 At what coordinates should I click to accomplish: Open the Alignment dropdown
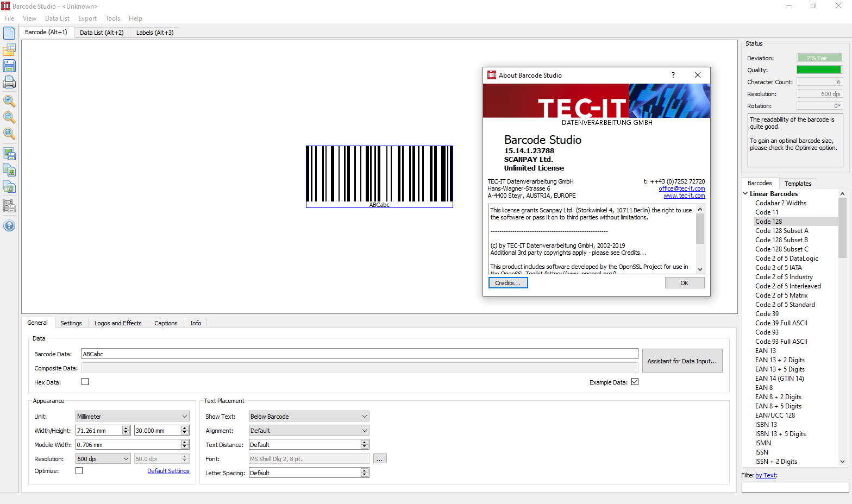point(309,431)
